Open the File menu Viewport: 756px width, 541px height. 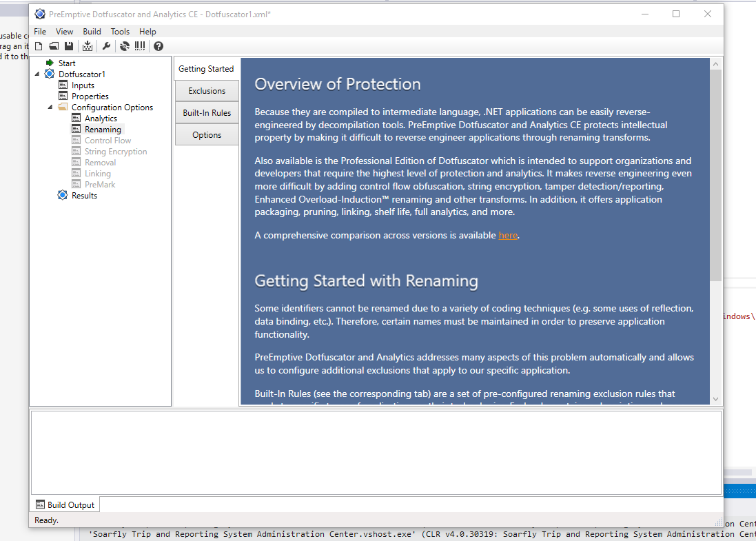click(40, 31)
